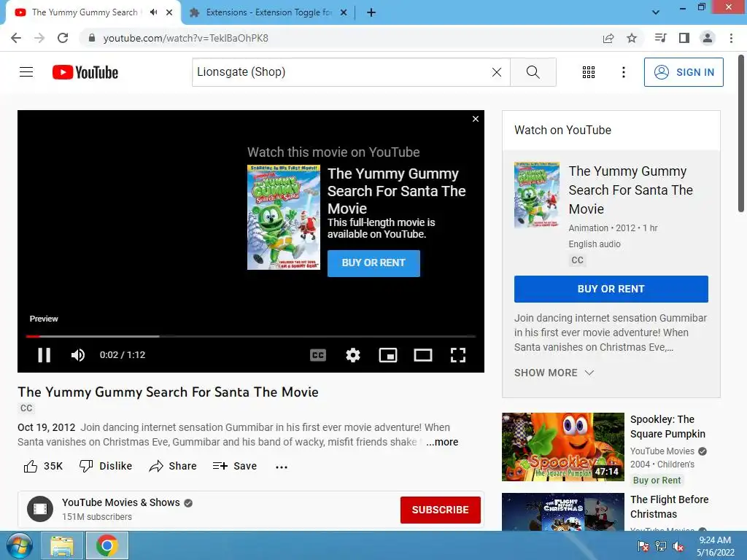The height and width of the screenshot is (560, 747).
Task: Open media controls in Chrome toolbar
Action: tap(660, 38)
